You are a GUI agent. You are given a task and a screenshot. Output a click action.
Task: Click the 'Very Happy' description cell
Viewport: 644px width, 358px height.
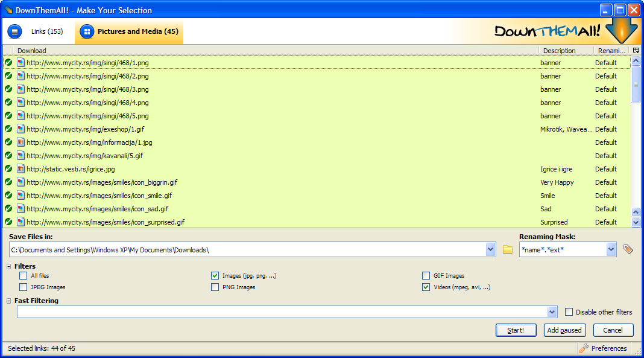click(557, 182)
